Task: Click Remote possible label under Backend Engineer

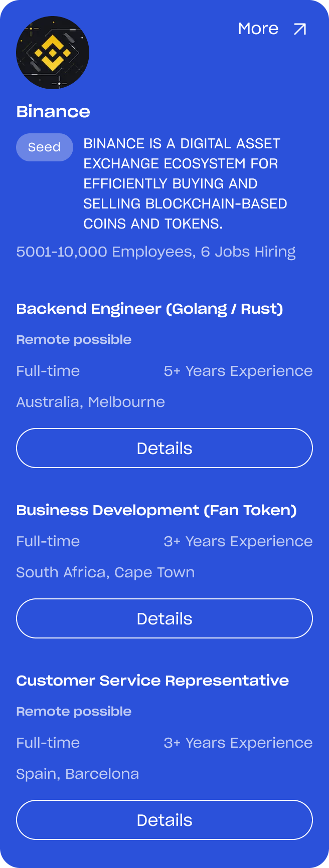Action: click(x=74, y=339)
